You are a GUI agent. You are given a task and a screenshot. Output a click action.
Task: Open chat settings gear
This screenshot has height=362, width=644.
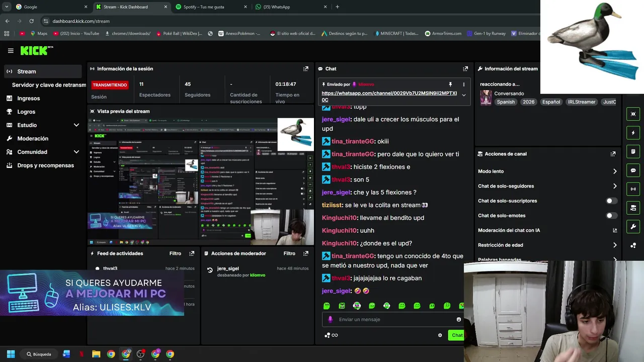[440, 335]
